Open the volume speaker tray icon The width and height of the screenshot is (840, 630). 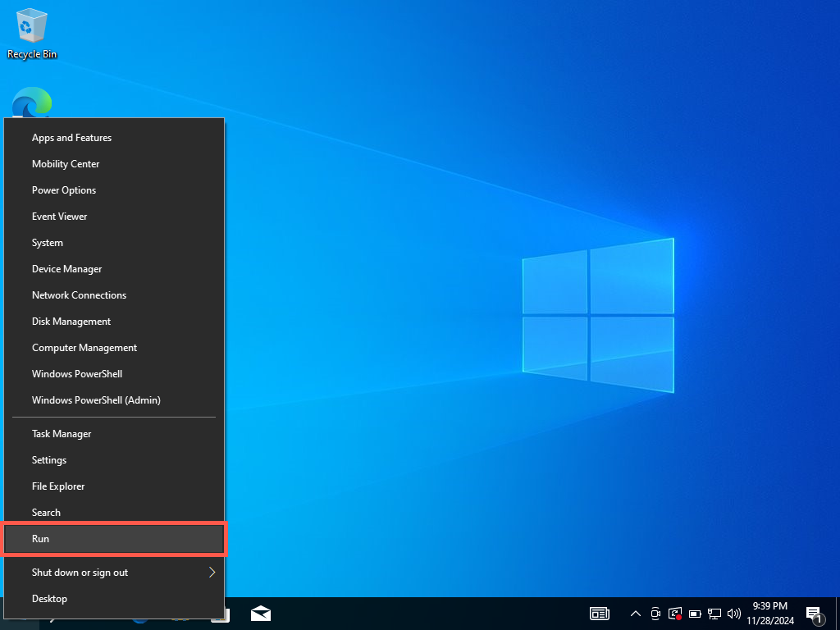tap(734, 614)
